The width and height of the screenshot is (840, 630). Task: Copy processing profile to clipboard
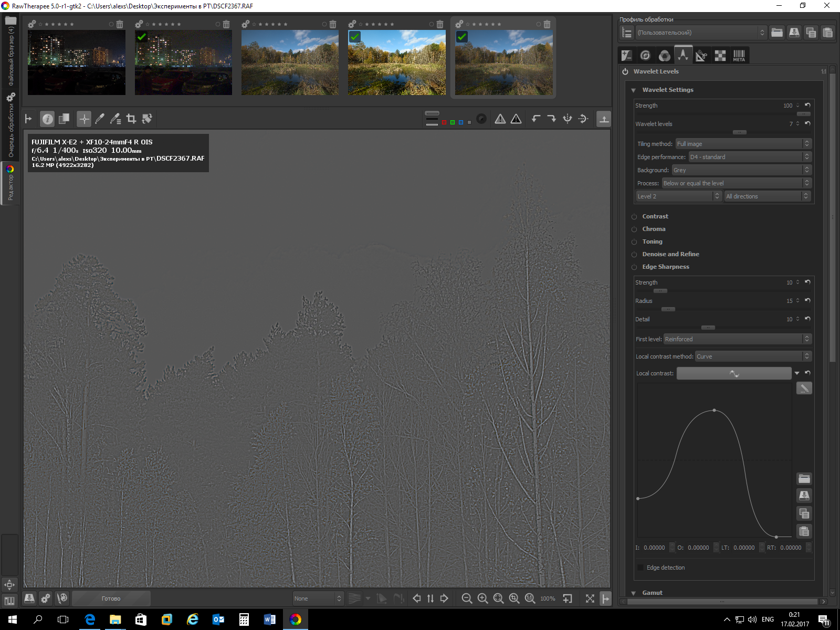pyautogui.click(x=811, y=33)
